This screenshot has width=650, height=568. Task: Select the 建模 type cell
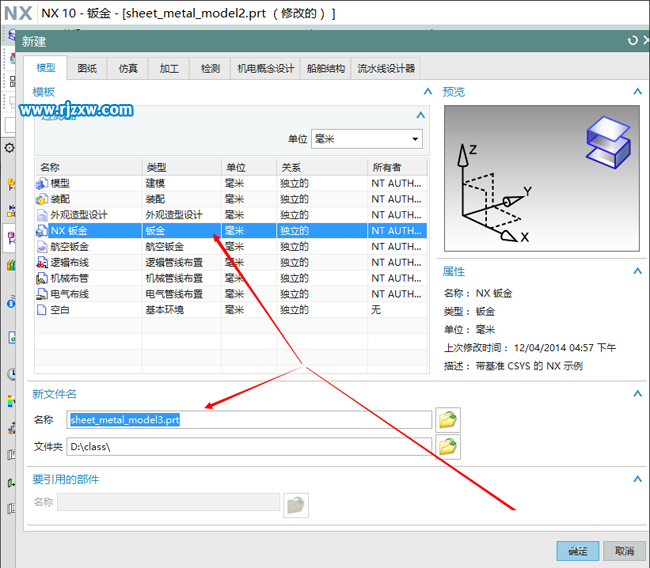[x=182, y=183]
